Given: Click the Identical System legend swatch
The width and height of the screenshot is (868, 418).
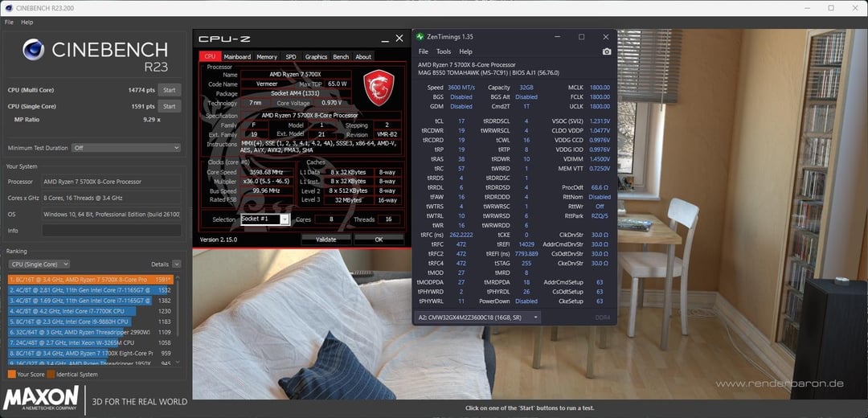Looking at the screenshot, I should [x=51, y=375].
